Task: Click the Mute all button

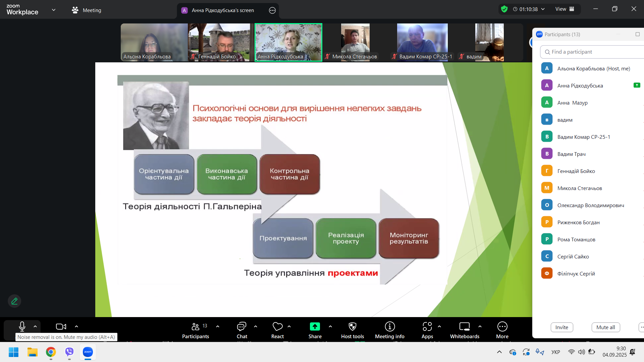Action: (605, 327)
